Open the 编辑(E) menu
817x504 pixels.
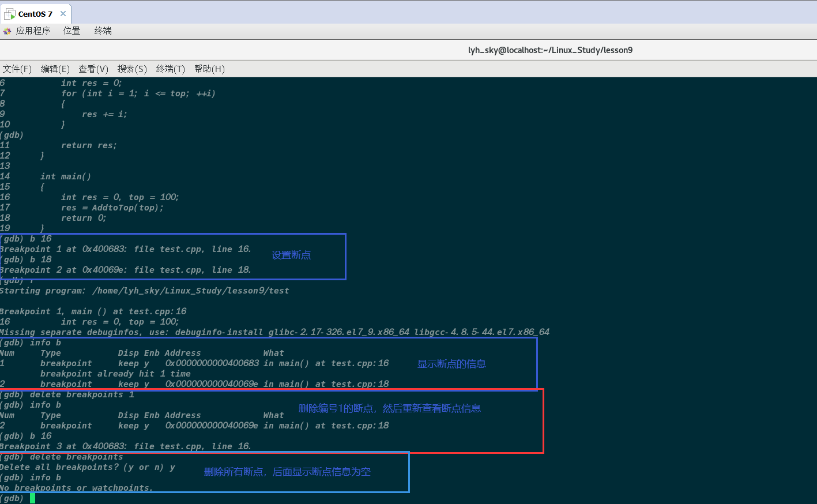tap(55, 69)
